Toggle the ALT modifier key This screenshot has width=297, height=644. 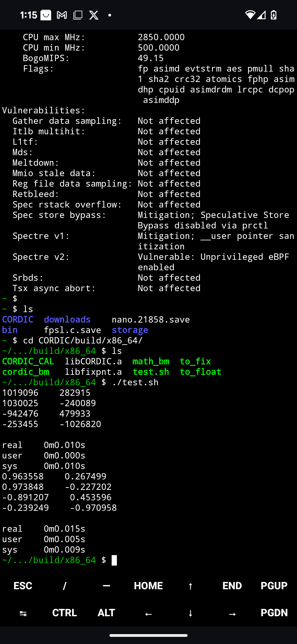(106, 613)
